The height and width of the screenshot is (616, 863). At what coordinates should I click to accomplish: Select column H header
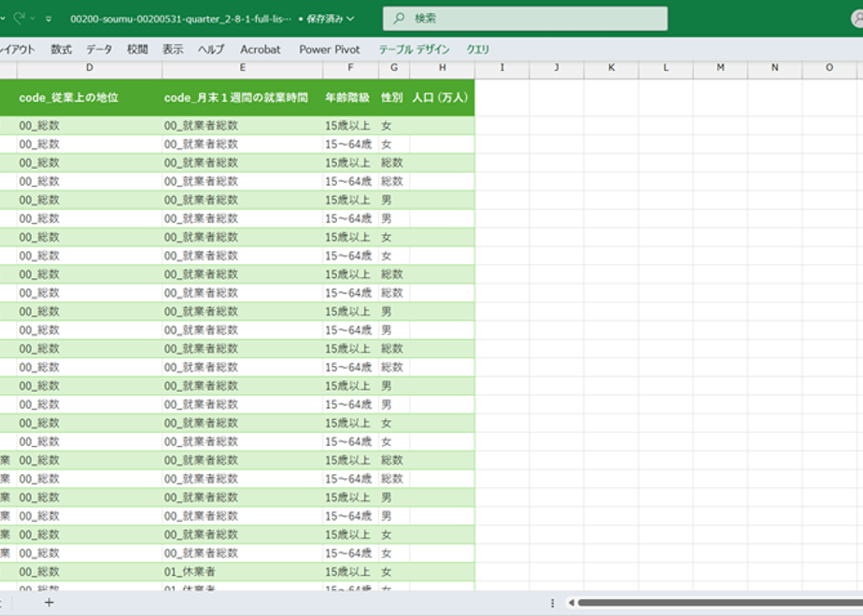click(x=442, y=68)
